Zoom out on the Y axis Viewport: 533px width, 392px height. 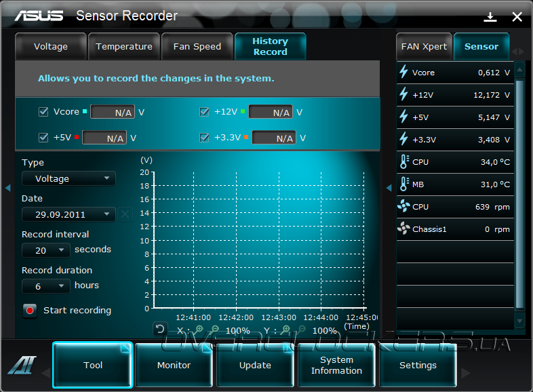coord(302,329)
